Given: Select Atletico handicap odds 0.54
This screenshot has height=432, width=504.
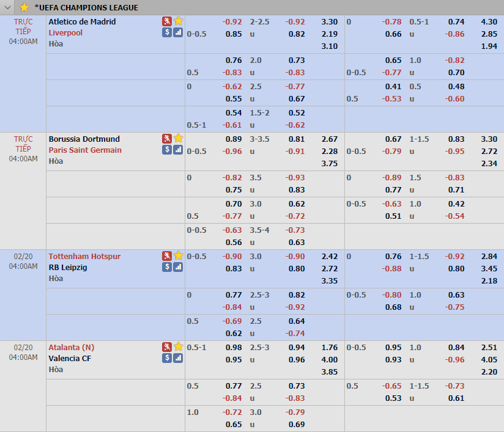Looking at the screenshot, I should (234, 113).
